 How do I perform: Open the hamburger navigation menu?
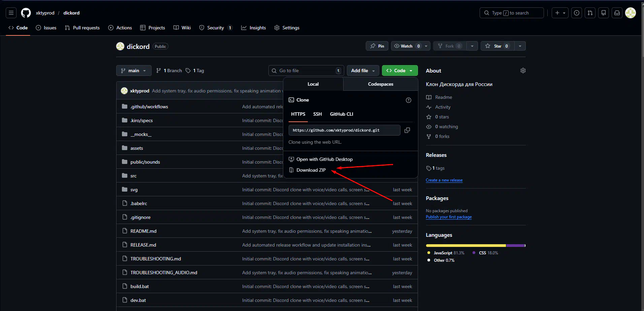click(x=11, y=13)
